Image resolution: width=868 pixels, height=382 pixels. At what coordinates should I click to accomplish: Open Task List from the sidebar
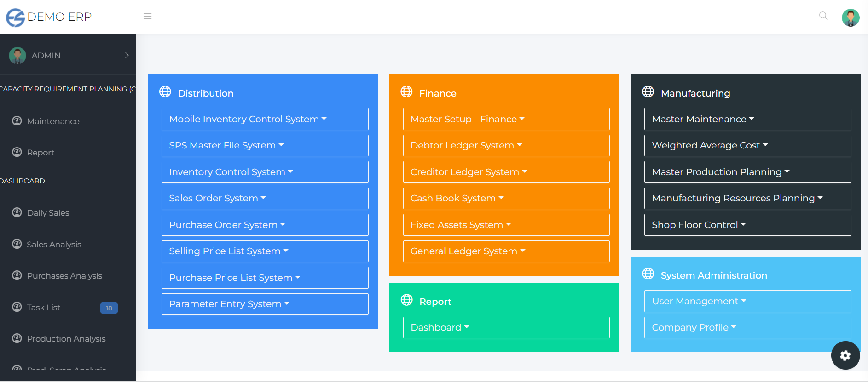point(43,308)
